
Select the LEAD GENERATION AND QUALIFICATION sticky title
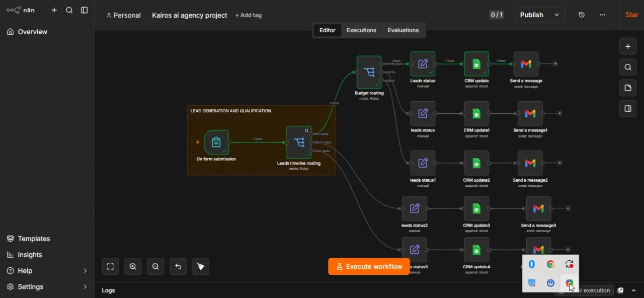click(231, 111)
